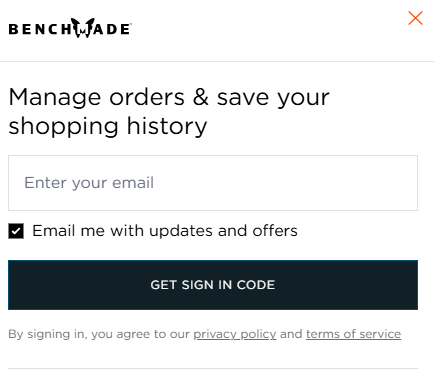
Task: Click the word 'BENCH' in the logo
Action: (x=40, y=29)
